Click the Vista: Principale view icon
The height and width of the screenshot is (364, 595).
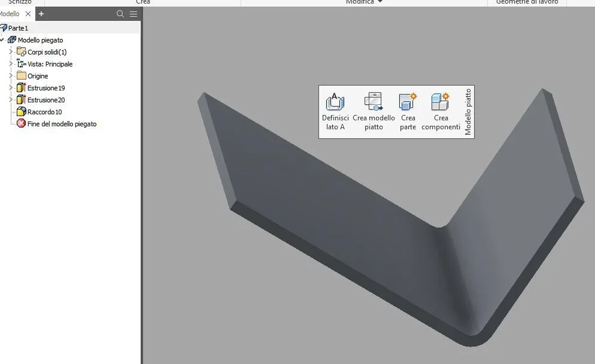pyautogui.click(x=22, y=64)
